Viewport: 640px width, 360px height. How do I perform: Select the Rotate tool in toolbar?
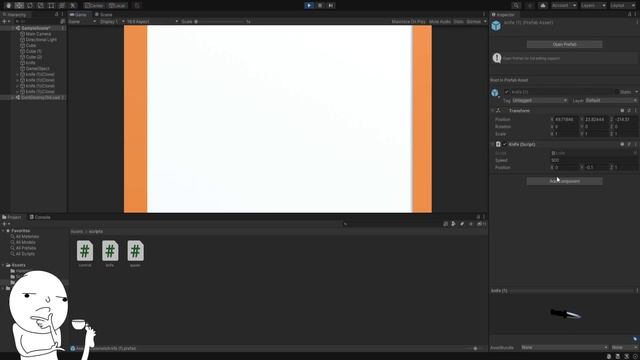pos(30,6)
